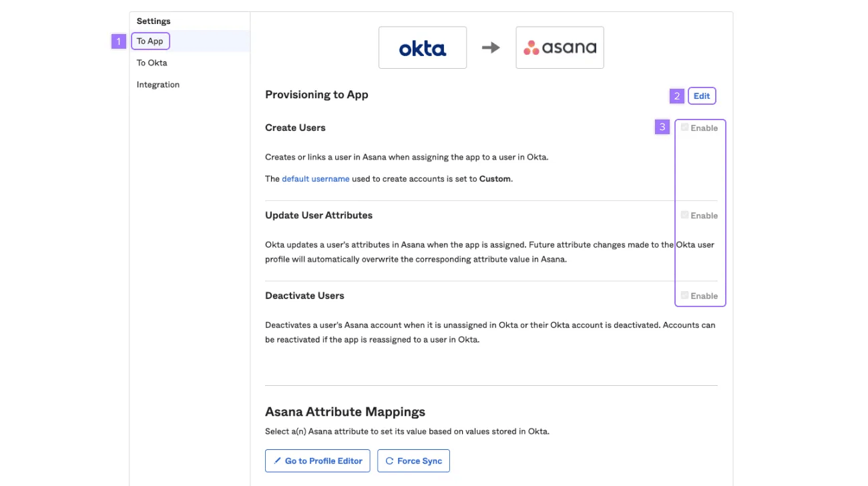Open the Integration settings tab

pos(158,85)
